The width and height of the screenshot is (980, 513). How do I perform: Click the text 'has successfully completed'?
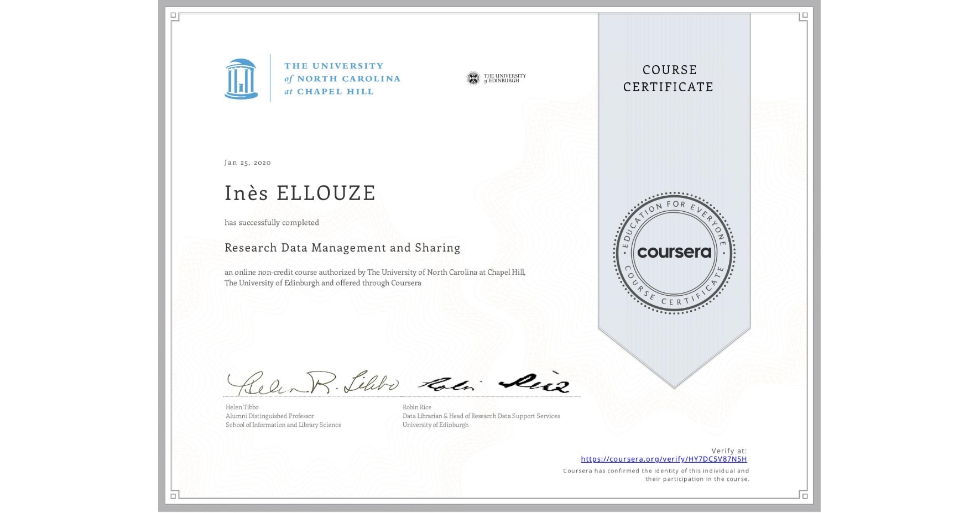[x=272, y=222]
